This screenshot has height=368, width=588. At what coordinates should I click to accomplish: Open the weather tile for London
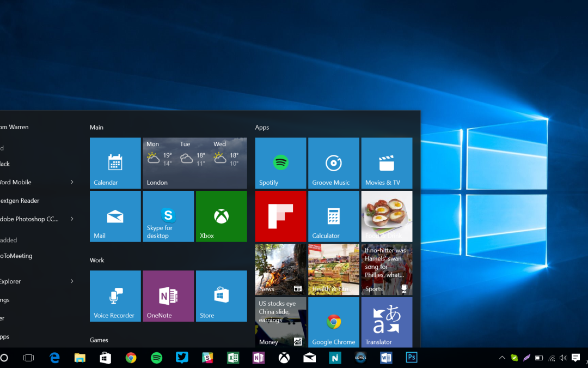pyautogui.click(x=194, y=162)
